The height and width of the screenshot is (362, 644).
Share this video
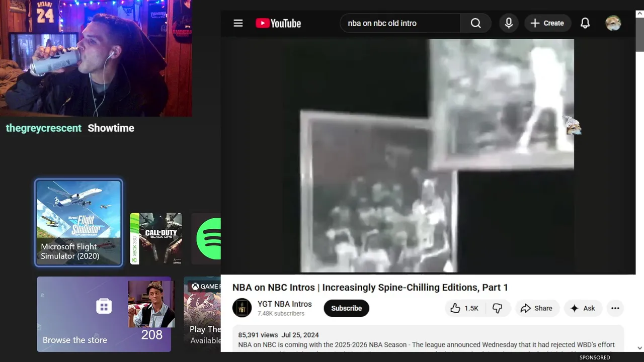point(536,308)
